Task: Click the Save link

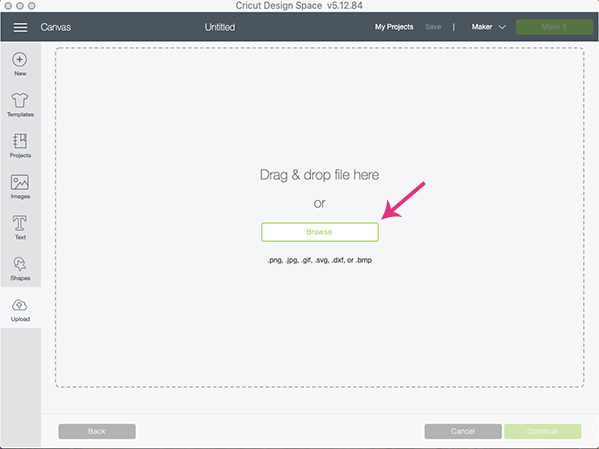Action: [433, 27]
